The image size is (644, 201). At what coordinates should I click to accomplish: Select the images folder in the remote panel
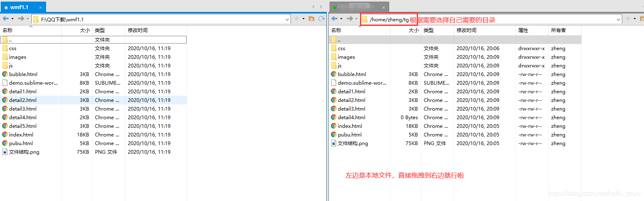(455, 57)
